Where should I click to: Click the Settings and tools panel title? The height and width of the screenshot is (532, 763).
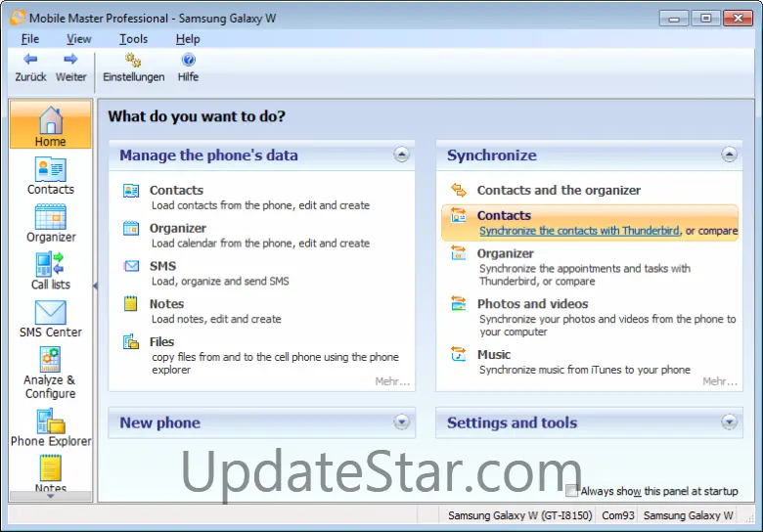[x=512, y=422]
